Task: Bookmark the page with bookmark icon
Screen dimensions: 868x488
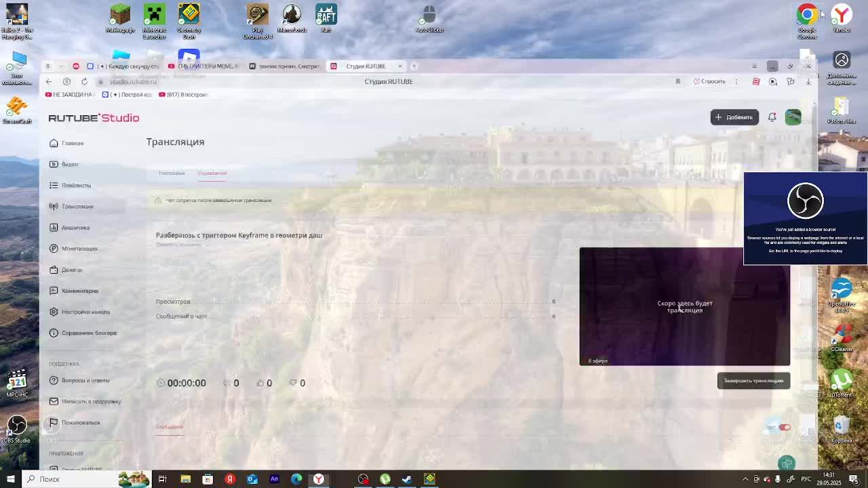Action: tap(677, 81)
